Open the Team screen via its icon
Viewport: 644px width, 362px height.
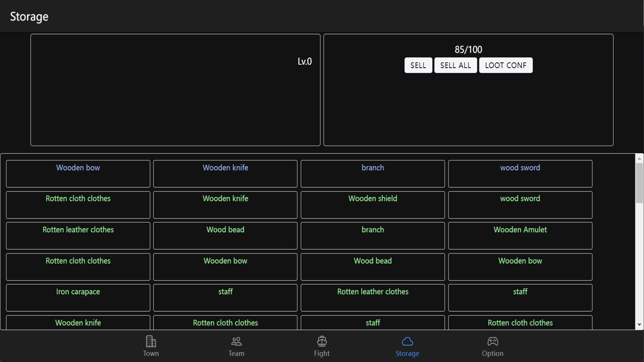pos(236,345)
